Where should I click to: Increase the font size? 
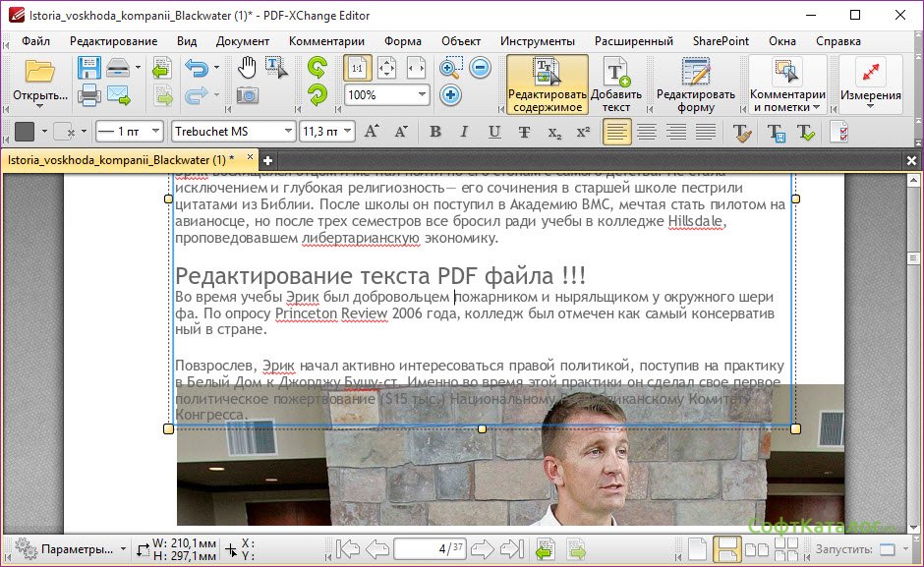(372, 132)
